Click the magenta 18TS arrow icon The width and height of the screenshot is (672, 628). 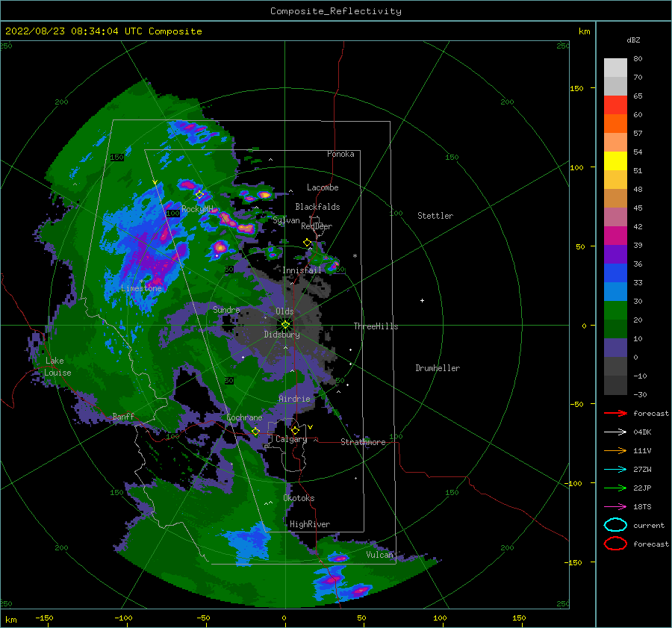(615, 507)
